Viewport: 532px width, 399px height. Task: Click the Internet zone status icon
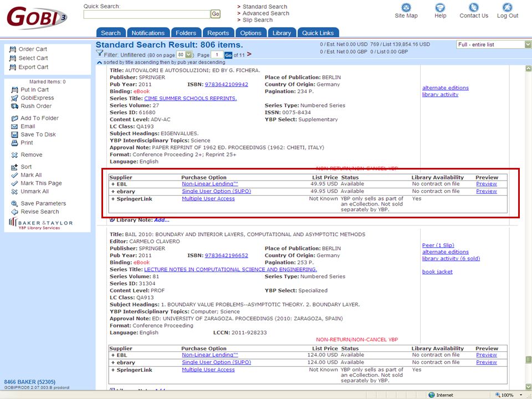tap(432, 395)
